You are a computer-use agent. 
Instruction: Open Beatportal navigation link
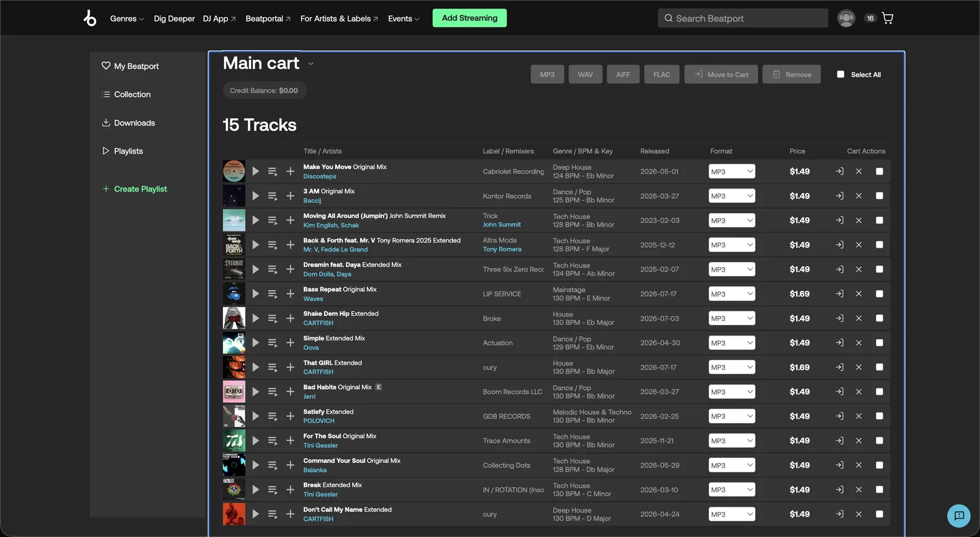[268, 18]
